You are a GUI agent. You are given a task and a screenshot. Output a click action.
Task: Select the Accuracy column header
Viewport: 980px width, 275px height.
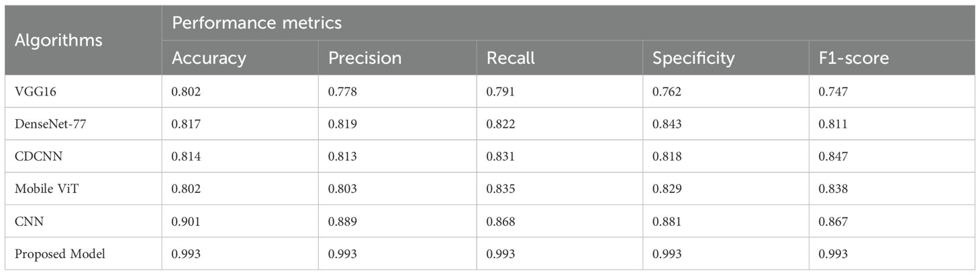click(x=209, y=58)
